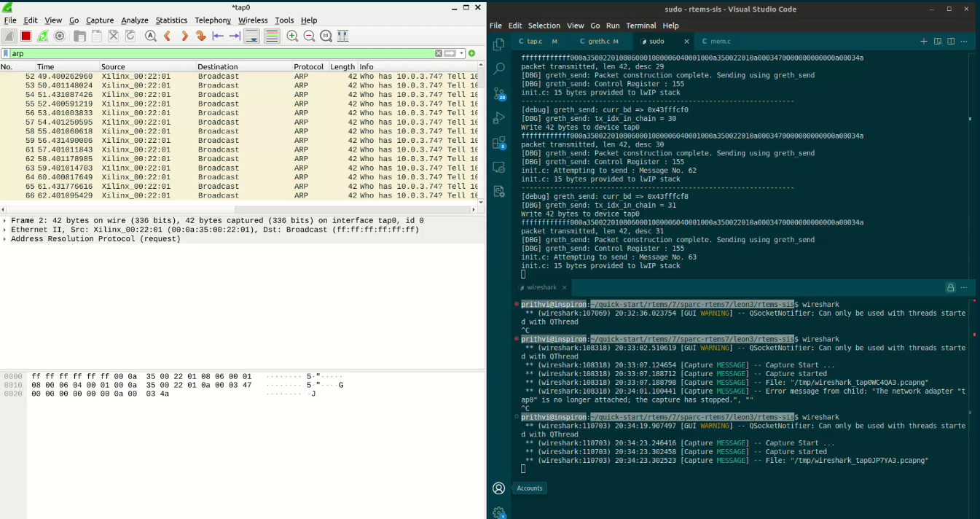Sort packets by the Time column header
The image size is (980, 519).
coord(66,66)
